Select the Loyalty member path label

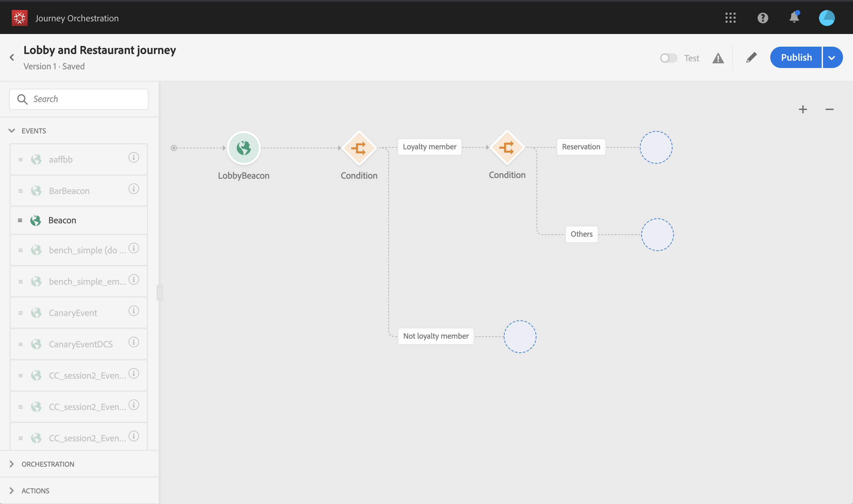coord(429,147)
